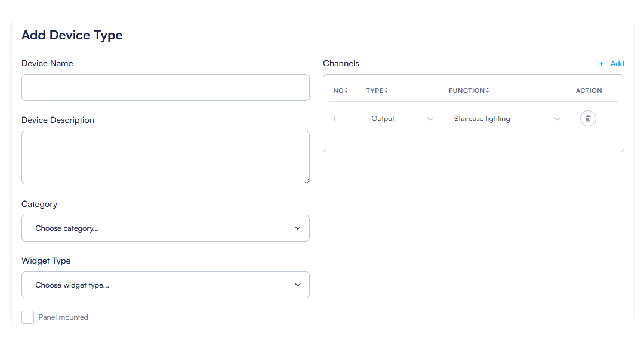The width and height of the screenshot is (644, 343).
Task: Select the channel row number 1 cell
Action: pyautogui.click(x=335, y=119)
